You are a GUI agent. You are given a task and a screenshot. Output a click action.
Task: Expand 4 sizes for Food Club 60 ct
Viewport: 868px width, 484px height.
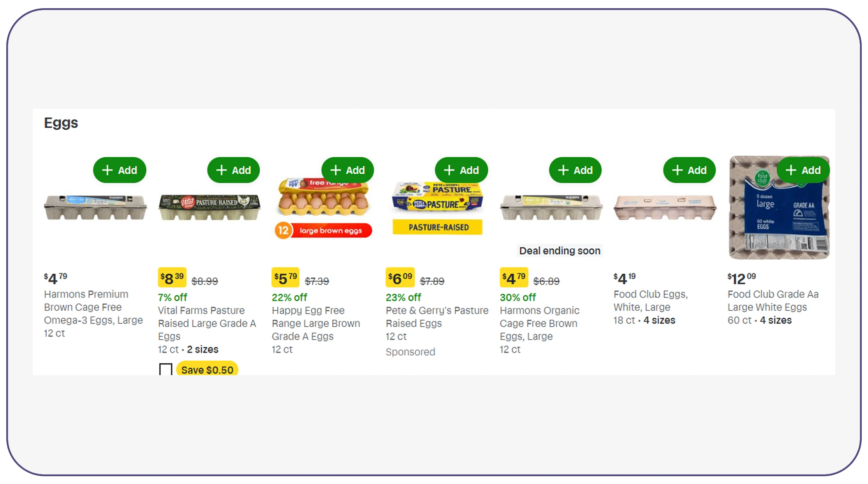[775, 320]
